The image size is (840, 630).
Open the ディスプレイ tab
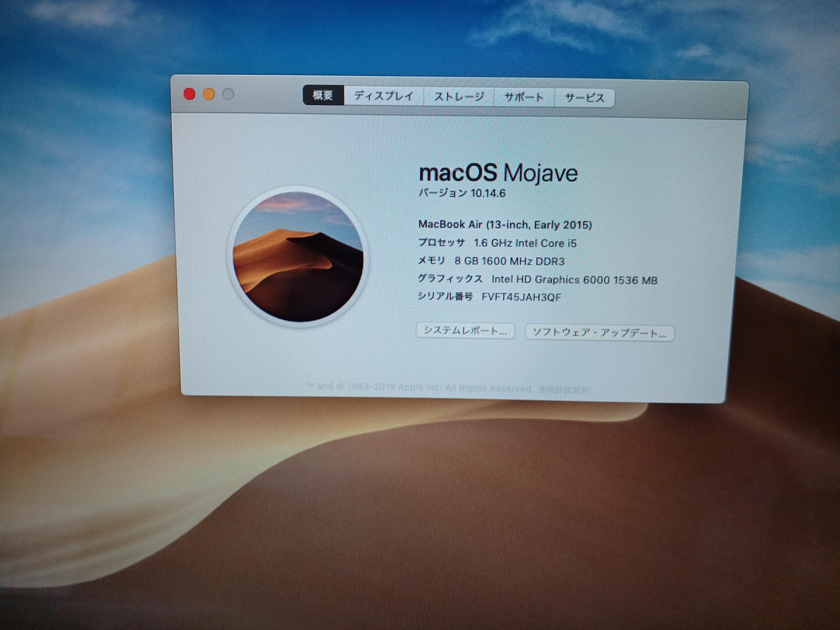click(384, 96)
